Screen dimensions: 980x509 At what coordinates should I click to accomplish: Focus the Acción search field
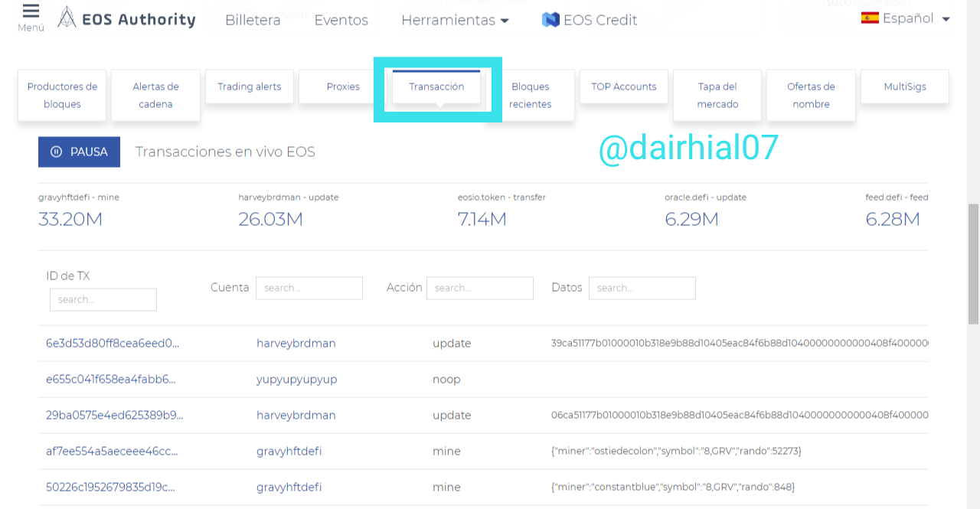tap(480, 288)
